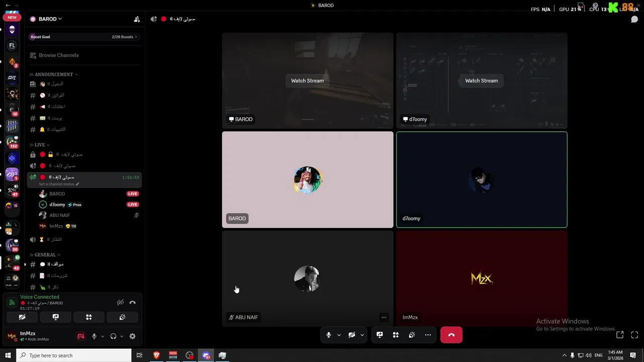Disconnect using Voice Connected panel hang-up icon
This screenshot has width=644, height=362.
pyautogui.click(x=132, y=302)
